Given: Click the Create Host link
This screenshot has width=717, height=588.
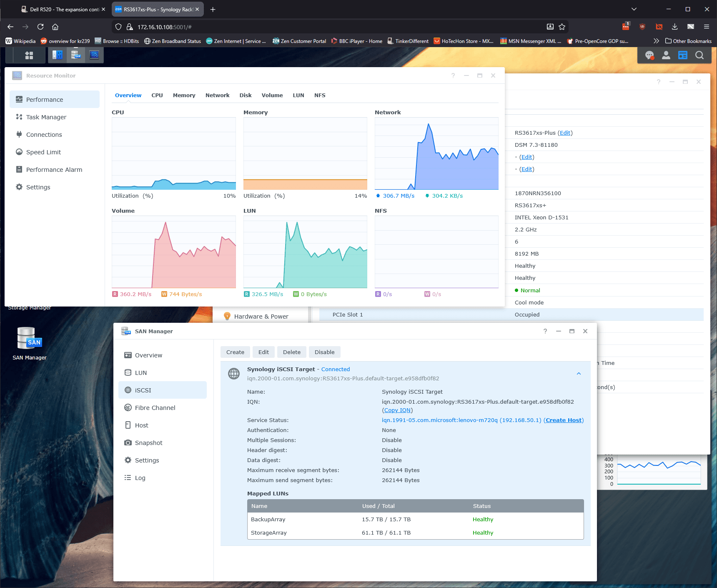Looking at the screenshot, I should point(563,420).
